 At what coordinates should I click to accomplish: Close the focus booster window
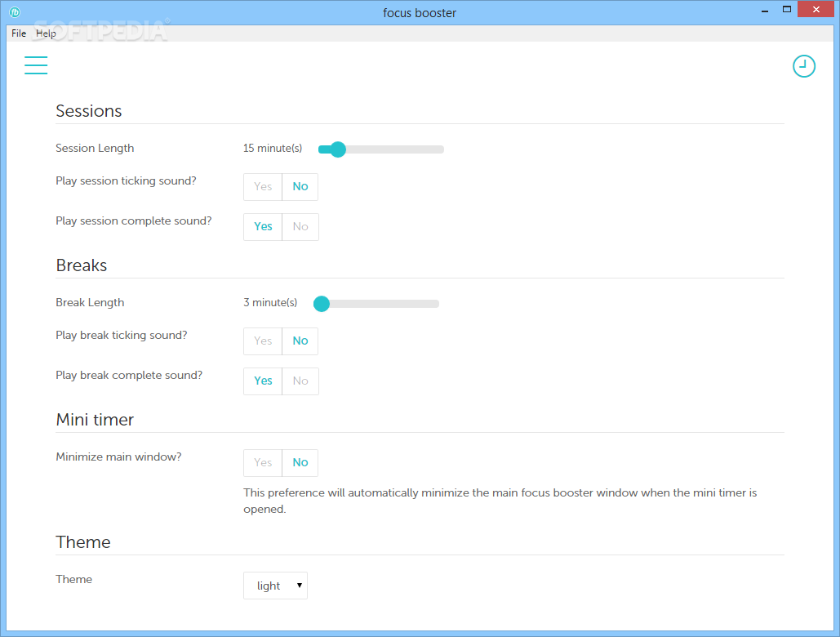click(816, 9)
